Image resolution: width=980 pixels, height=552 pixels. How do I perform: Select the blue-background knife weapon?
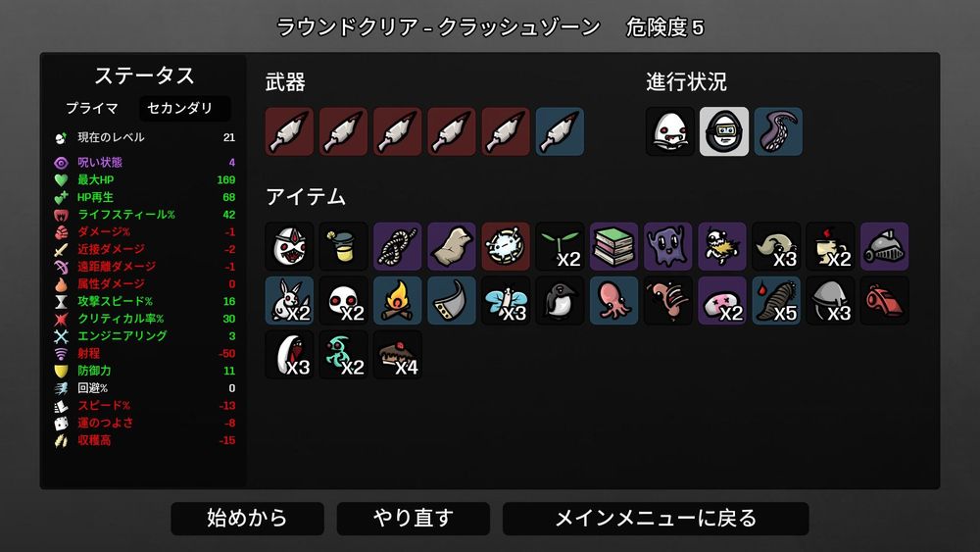click(x=560, y=131)
